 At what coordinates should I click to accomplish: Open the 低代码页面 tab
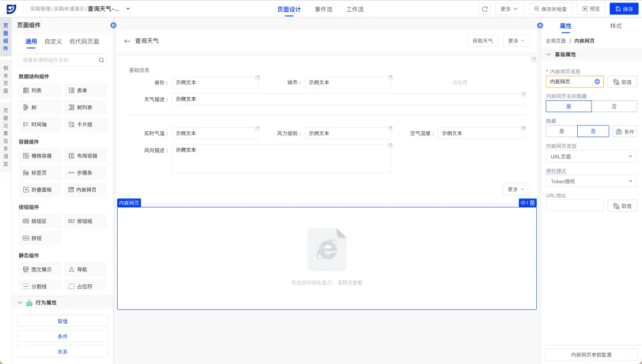(84, 42)
